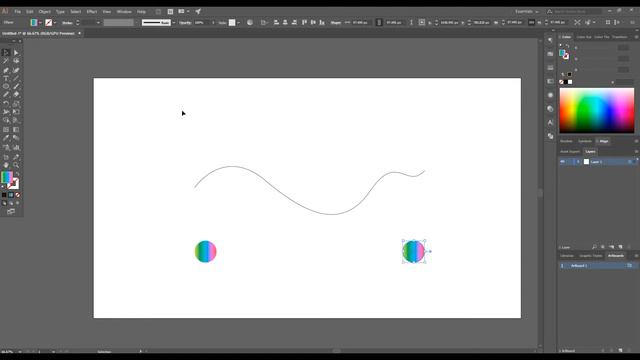Select the Eraser tool
Viewport: 640px width, 360px height.
pyautogui.click(x=16, y=94)
